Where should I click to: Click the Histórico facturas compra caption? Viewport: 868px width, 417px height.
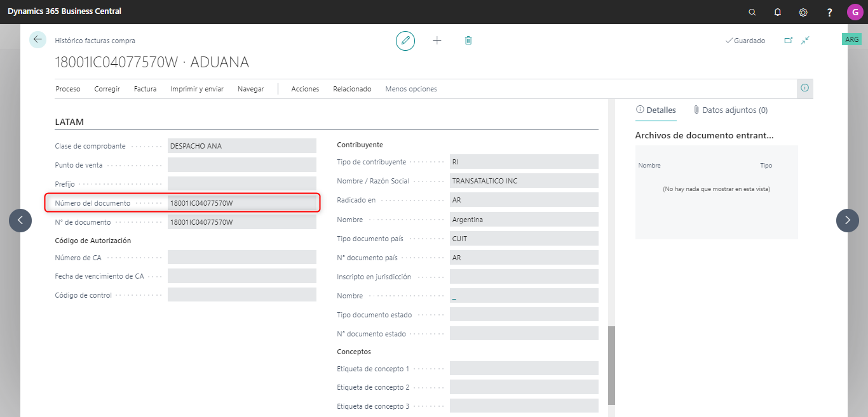[95, 41]
